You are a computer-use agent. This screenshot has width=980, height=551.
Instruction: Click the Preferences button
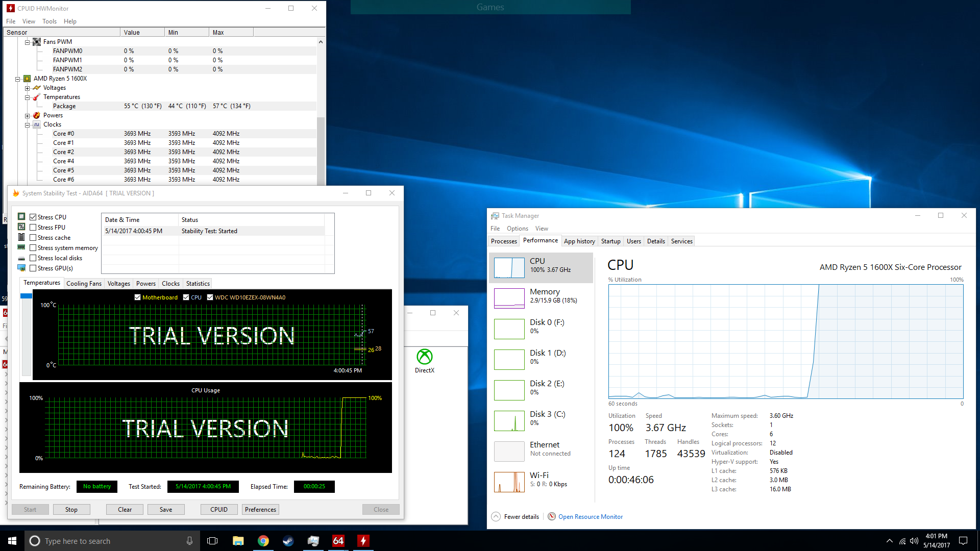tap(260, 509)
